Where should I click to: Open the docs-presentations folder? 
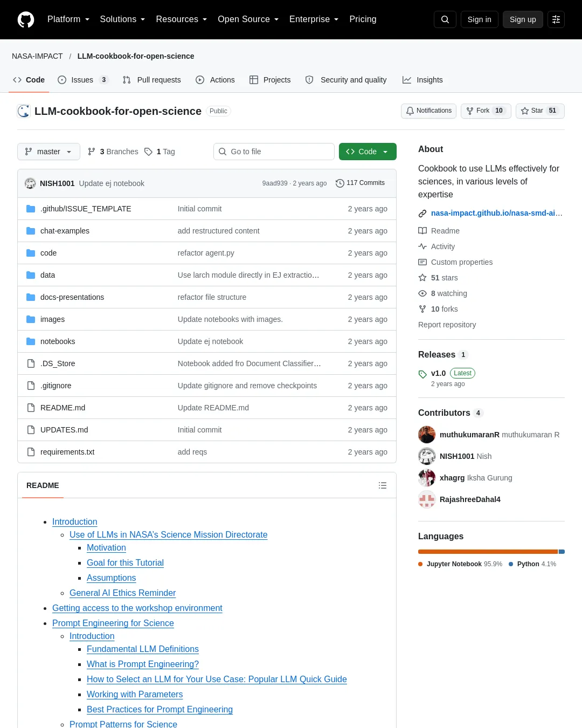[72, 297]
